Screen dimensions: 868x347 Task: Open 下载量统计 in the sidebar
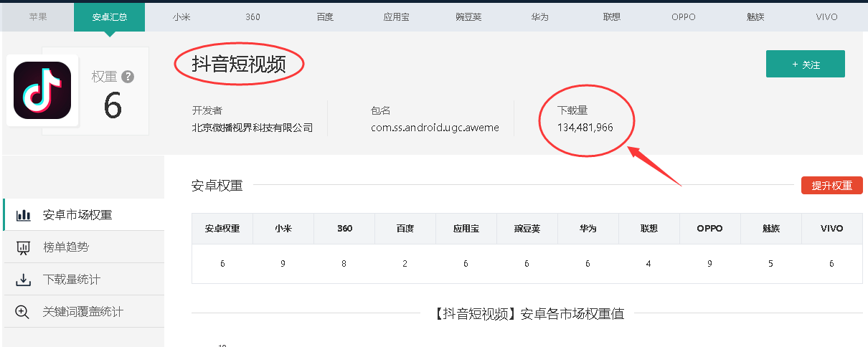[x=83, y=280]
